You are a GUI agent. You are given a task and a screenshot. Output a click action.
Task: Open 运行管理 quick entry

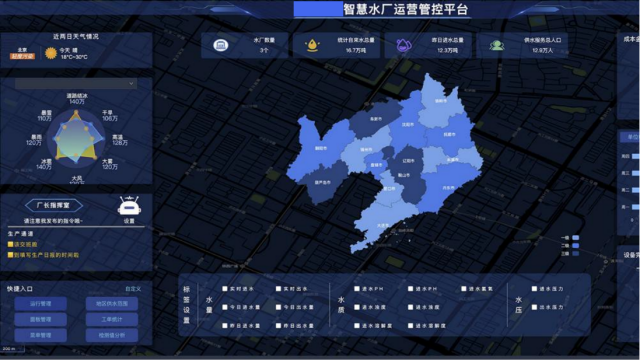click(40, 304)
